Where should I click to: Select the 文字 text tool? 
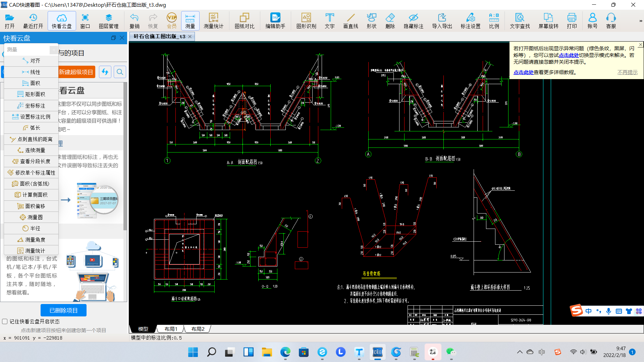pyautogui.click(x=330, y=21)
